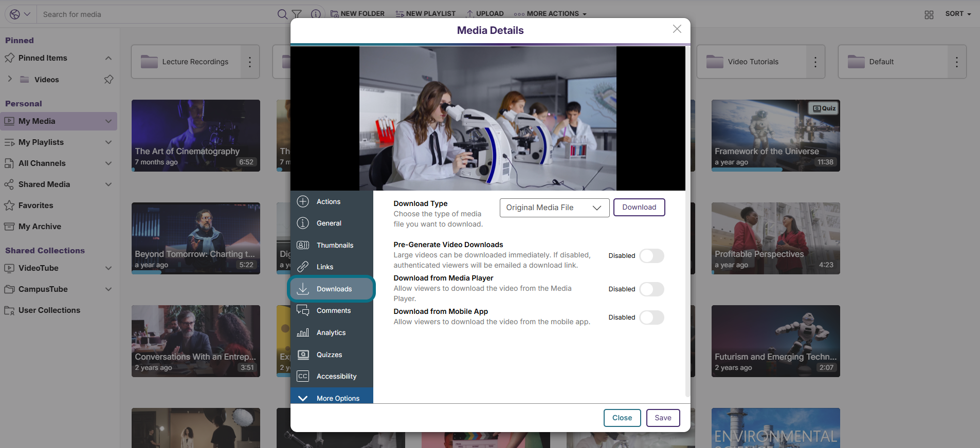Open Video Tutorials folder options menu
980x448 pixels.
tap(815, 62)
